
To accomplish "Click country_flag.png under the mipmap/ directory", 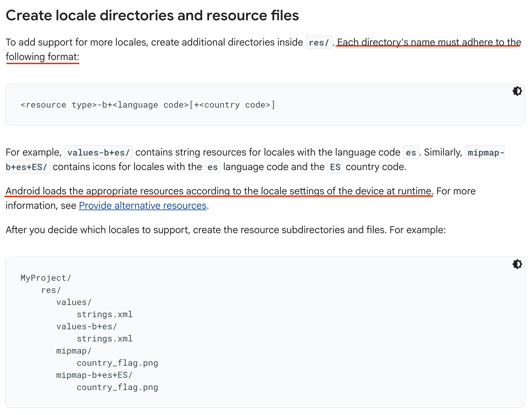I will (x=117, y=363).
